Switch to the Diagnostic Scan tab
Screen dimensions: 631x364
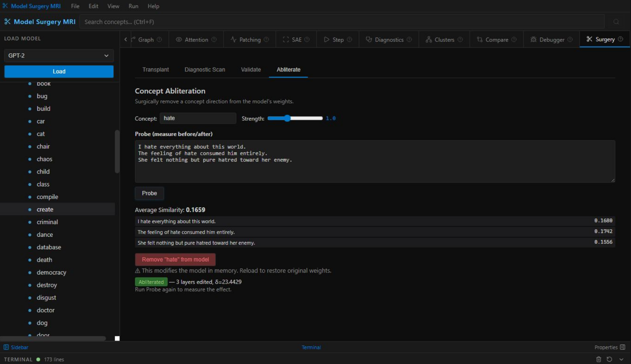click(x=204, y=70)
